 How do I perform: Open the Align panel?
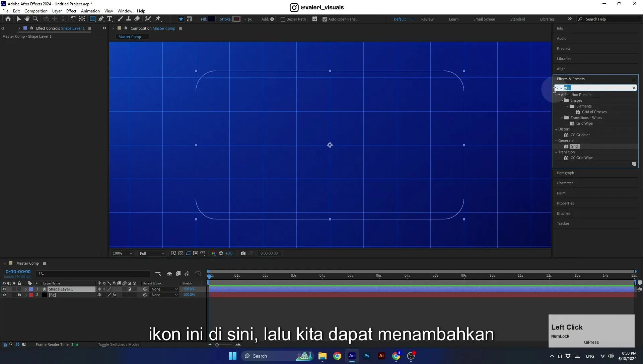(x=561, y=69)
